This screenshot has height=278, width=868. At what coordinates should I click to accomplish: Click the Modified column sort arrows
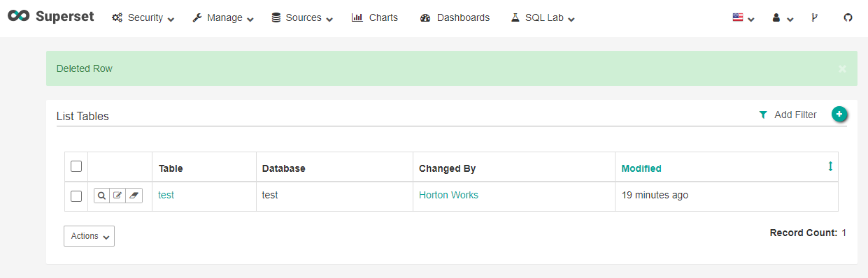click(830, 166)
